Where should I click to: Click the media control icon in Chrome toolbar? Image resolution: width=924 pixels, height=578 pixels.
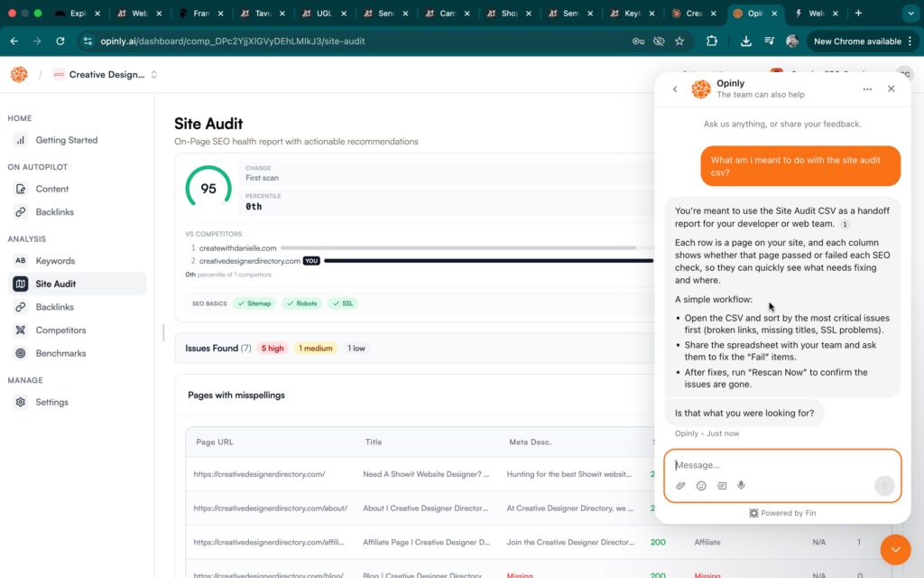pos(769,42)
